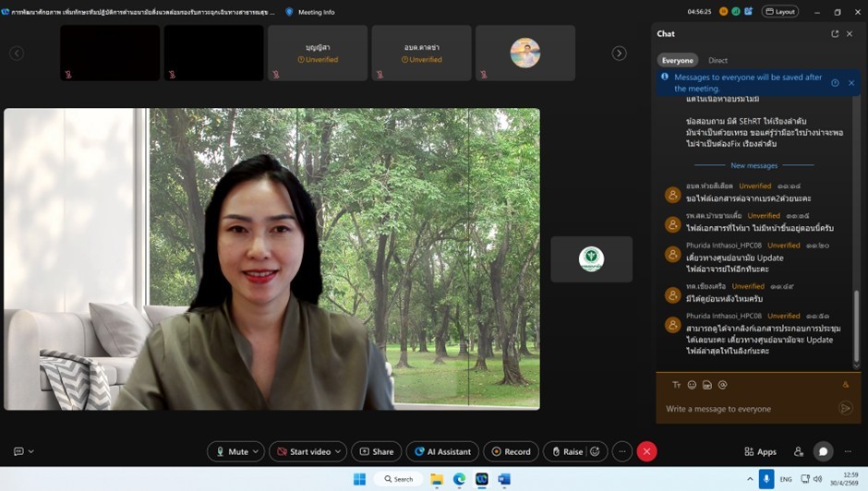Pop out the Chat panel
868x491 pixels.
[x=835, y=34]
